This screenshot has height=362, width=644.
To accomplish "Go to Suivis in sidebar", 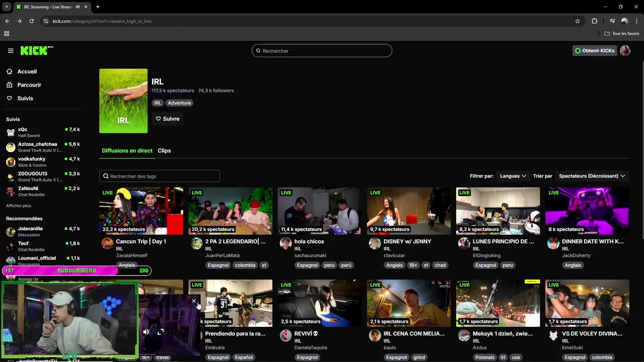I will click(x=25, y=98).
